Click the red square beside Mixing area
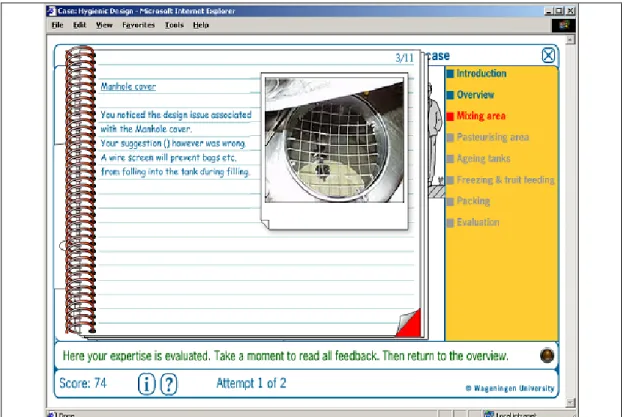This screenshot has width=624, height=417. (450, 116)
